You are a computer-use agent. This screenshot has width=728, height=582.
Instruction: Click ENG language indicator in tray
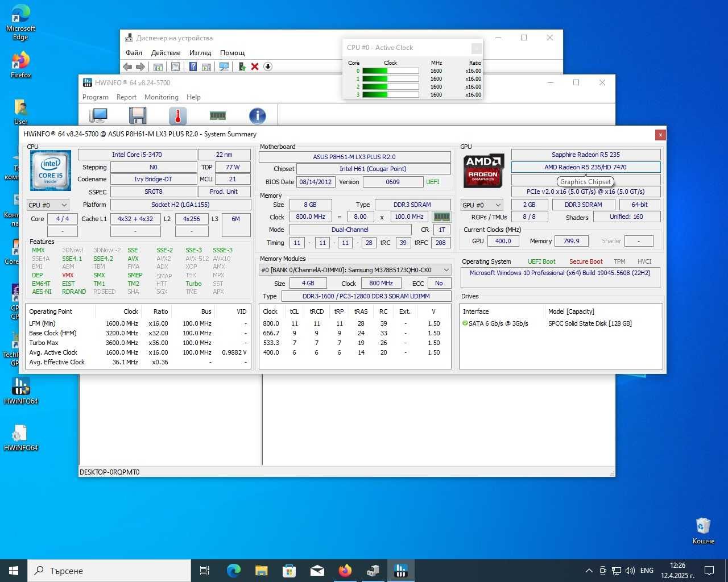click(x=647, y=571)
